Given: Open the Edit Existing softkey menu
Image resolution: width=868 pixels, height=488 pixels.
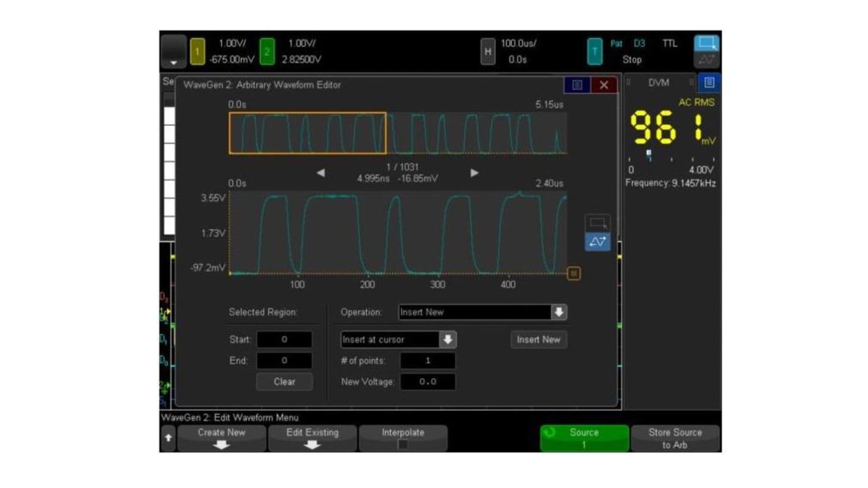Looking at the screenshot, I should tap(312, 438).
